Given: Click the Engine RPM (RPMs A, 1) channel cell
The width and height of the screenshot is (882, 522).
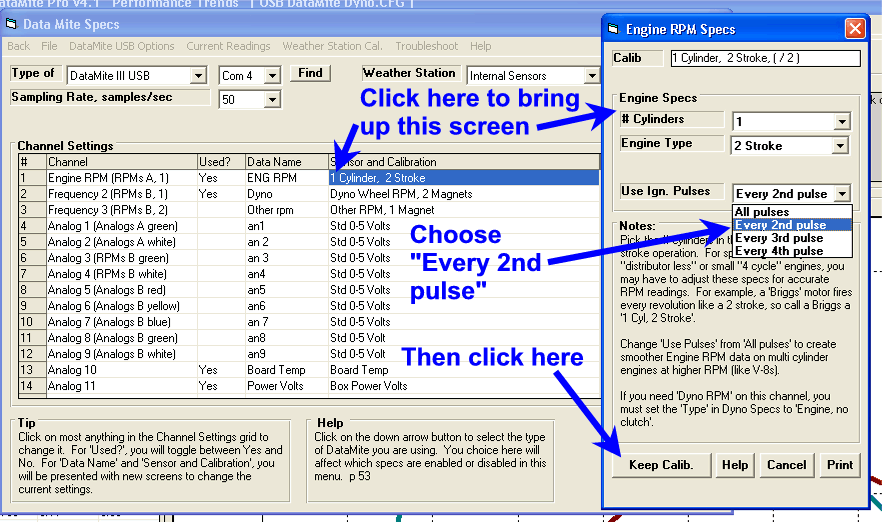Looking at the screenshot, I should point(122,178).
